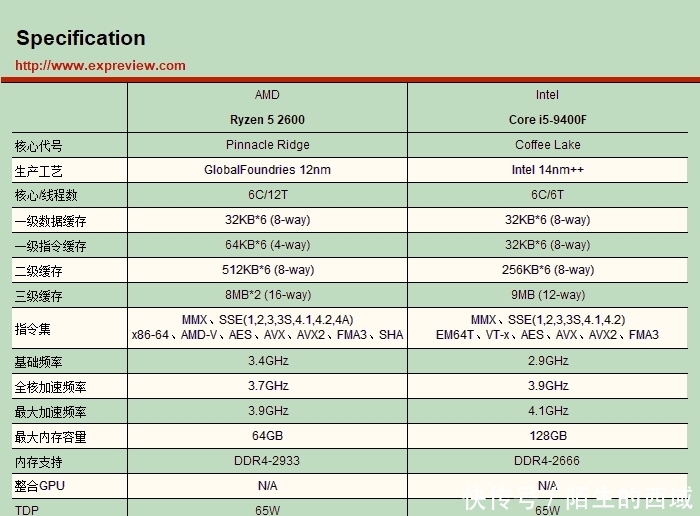Click the Intel 14nm++ cell
The image size is (700, 516).
pyautogui.click(x=547, y=170)
